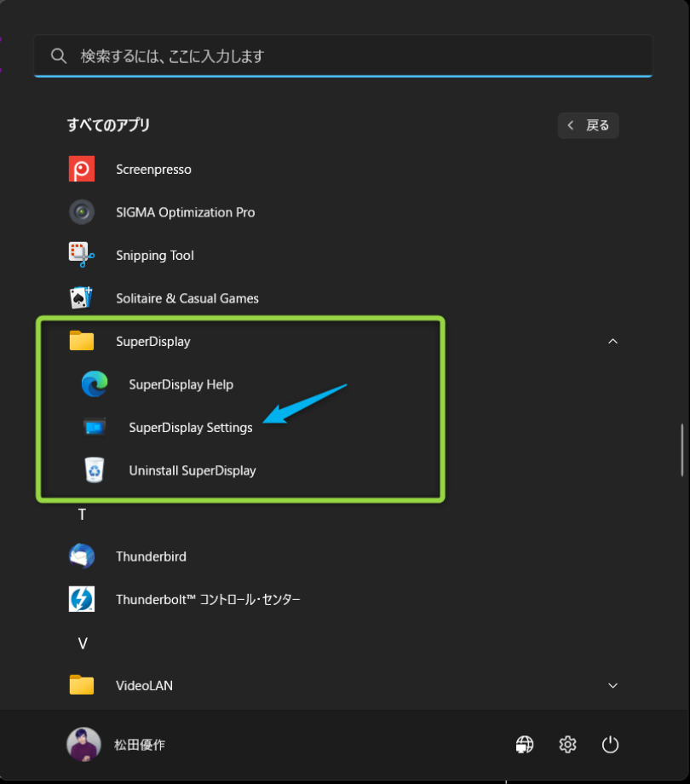The image size is (690, 784).
Task: Click the power button icon
Action: click(x=610, y=745)
